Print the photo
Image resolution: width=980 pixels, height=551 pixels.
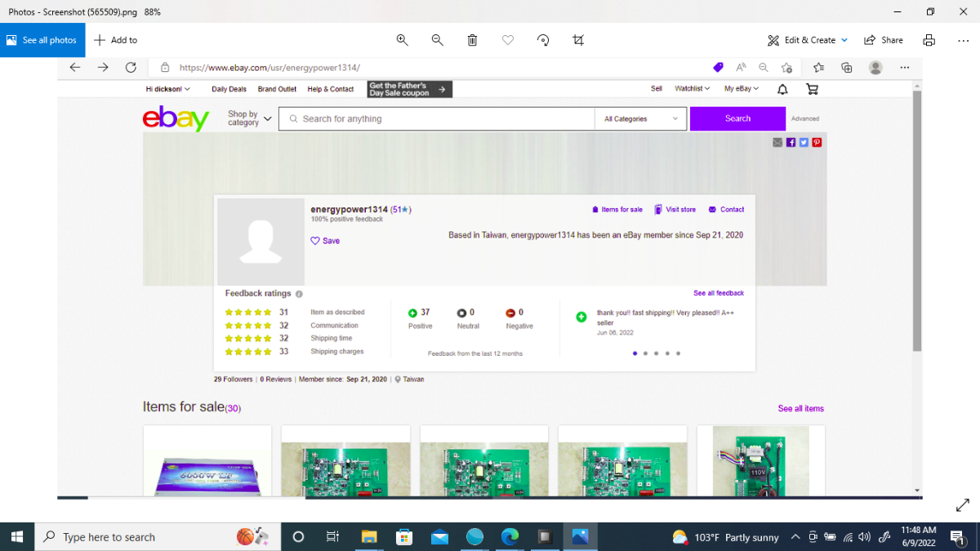coord(929,40)
